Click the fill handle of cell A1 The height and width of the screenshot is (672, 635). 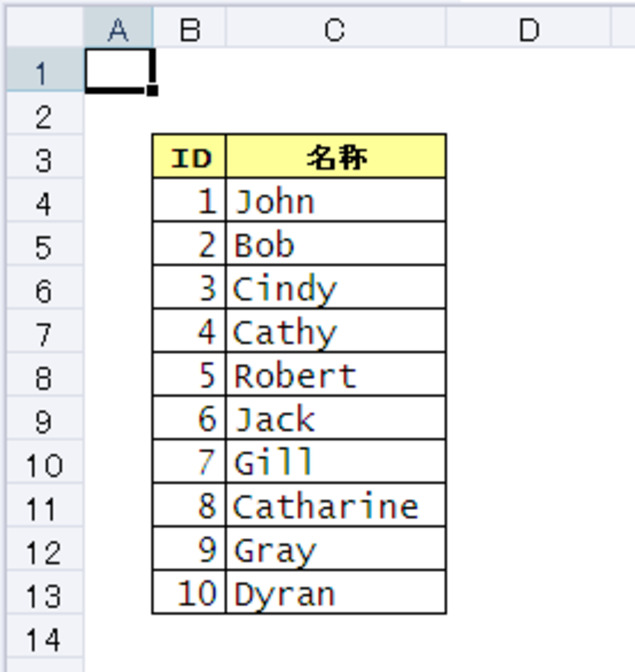tap(152, 90)
